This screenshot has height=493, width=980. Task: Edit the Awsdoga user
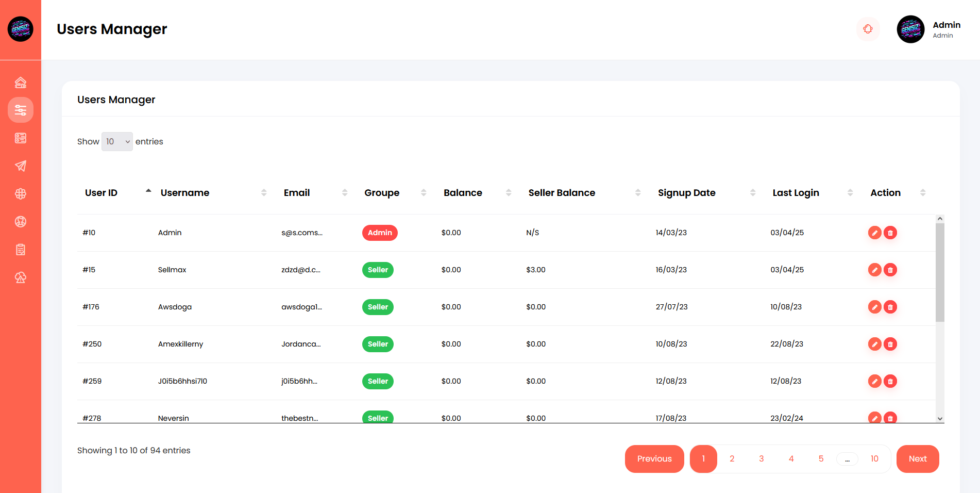click(x=875, y=307)
